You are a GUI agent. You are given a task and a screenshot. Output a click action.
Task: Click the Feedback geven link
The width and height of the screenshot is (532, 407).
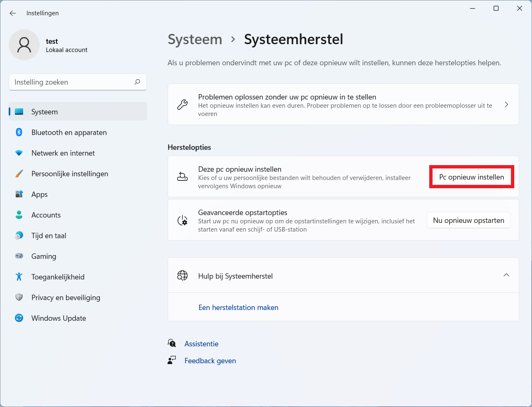tap(210, 360)
